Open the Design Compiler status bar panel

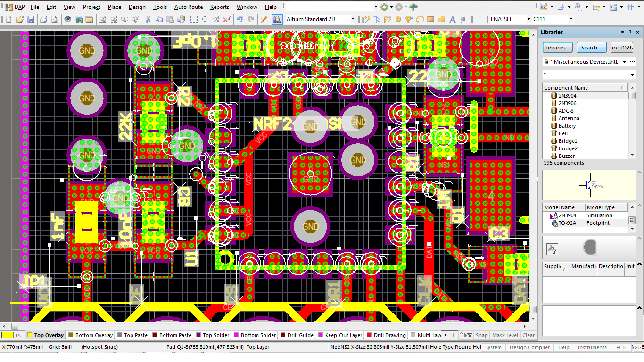[529, 347]
